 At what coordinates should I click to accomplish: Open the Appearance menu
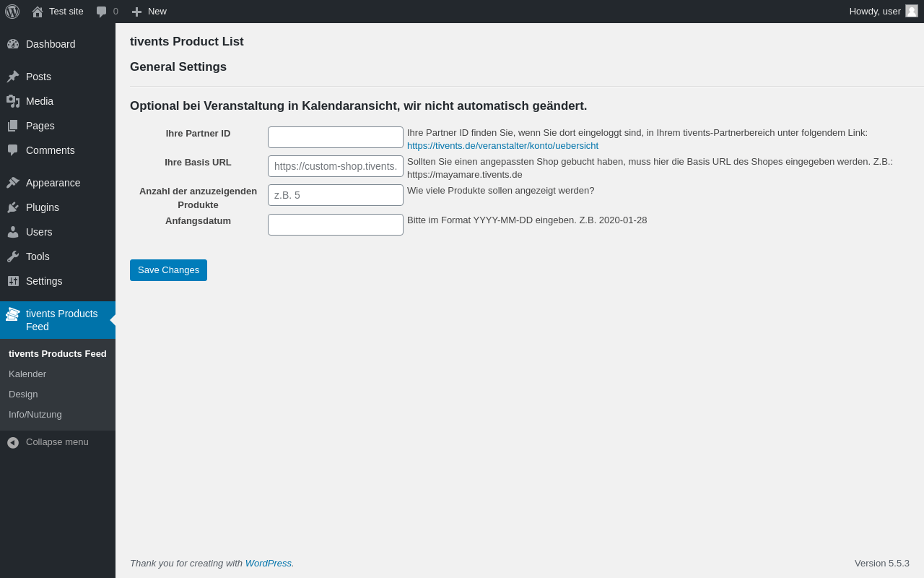pos(58,183)
